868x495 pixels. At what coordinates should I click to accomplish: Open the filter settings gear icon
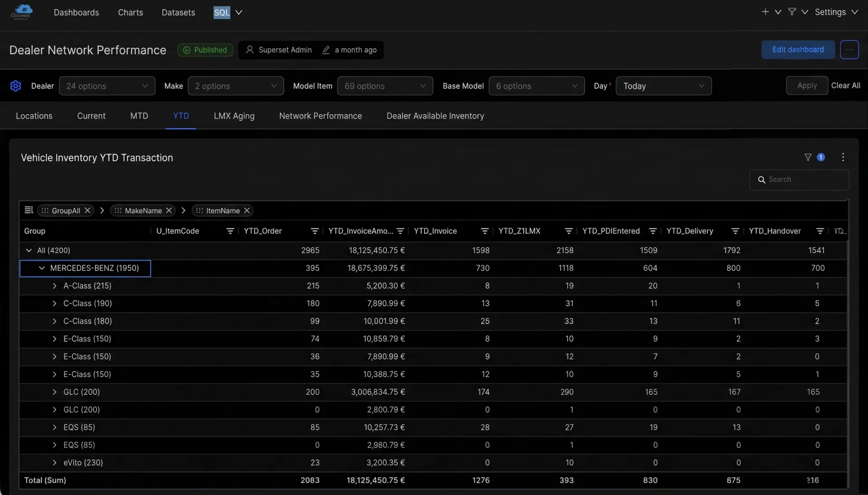15,86
